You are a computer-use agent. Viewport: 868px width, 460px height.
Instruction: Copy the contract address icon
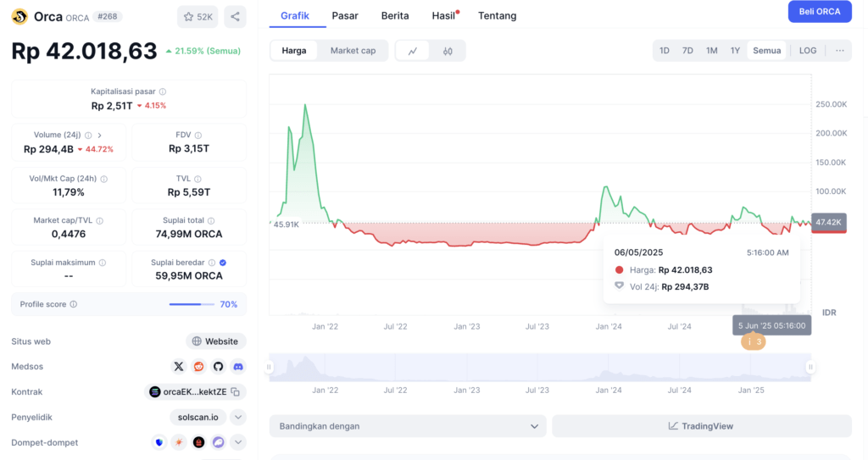(236, 392)
